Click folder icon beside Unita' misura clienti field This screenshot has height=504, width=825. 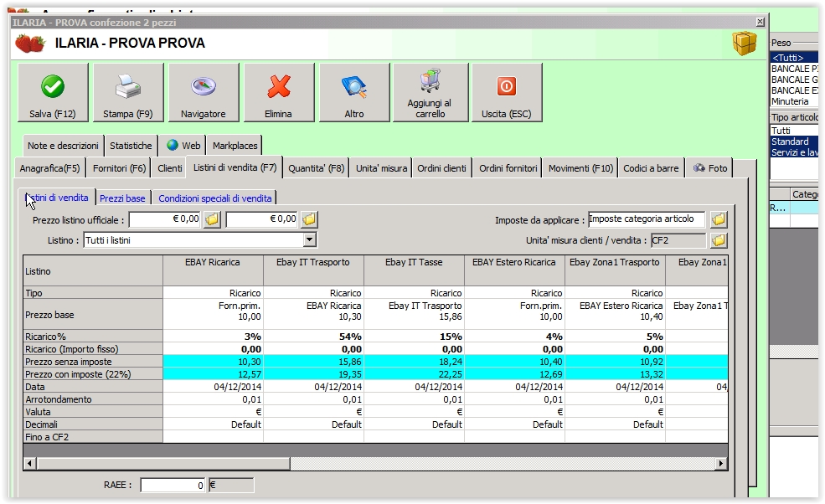[x=719, y=241]
